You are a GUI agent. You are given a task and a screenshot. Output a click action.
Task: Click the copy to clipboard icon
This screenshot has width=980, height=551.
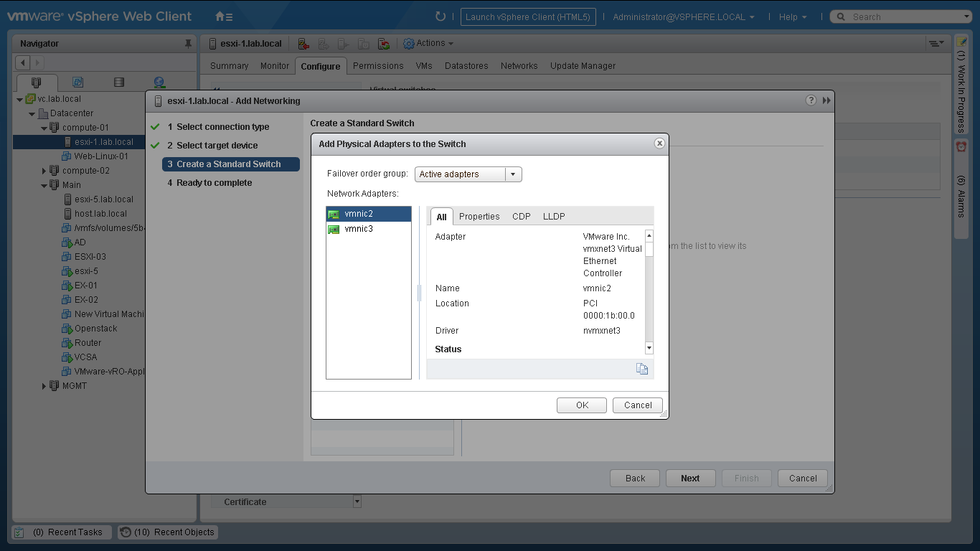641,369
